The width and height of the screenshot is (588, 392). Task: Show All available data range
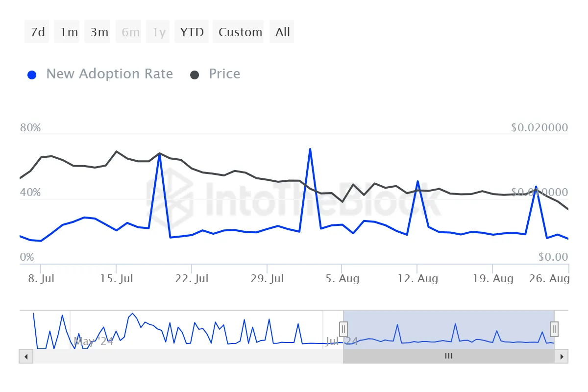(283, 32)
